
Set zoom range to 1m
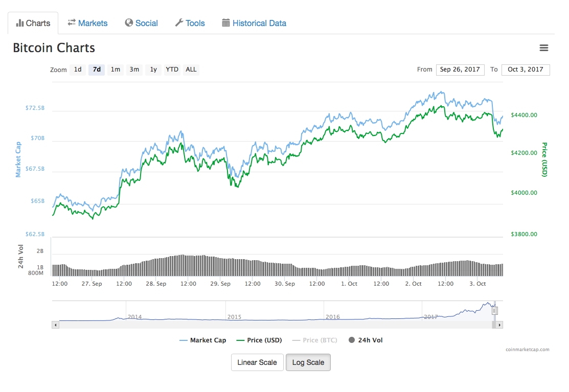(x=116, y=70)
